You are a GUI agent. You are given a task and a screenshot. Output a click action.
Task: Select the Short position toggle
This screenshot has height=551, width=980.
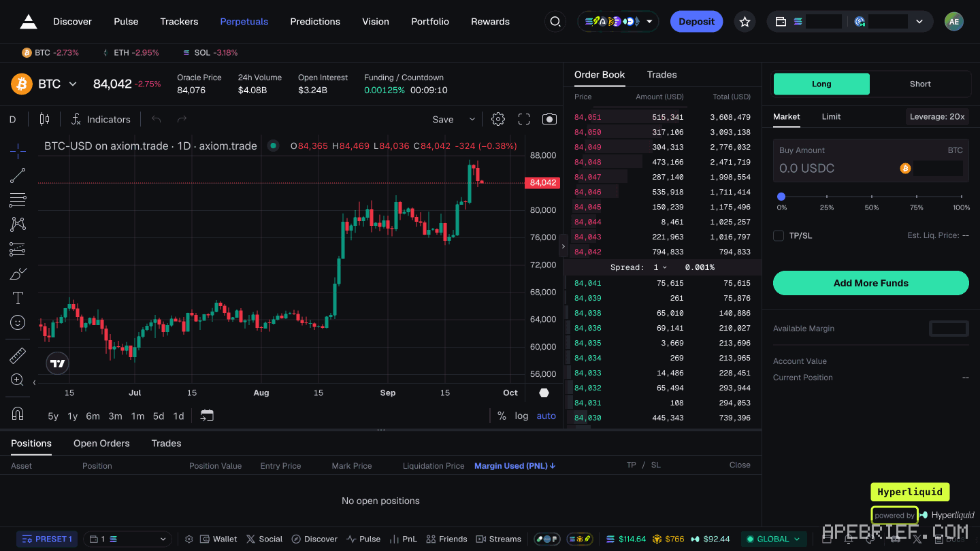click(920, 84)
